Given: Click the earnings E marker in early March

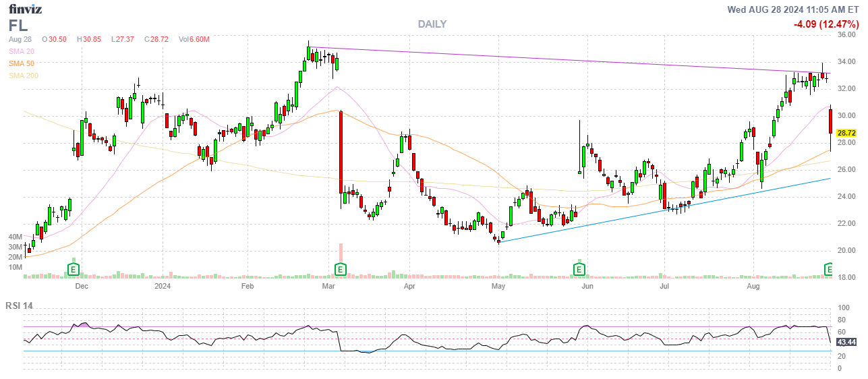Looking at the screenshot, I should [341, 270].
